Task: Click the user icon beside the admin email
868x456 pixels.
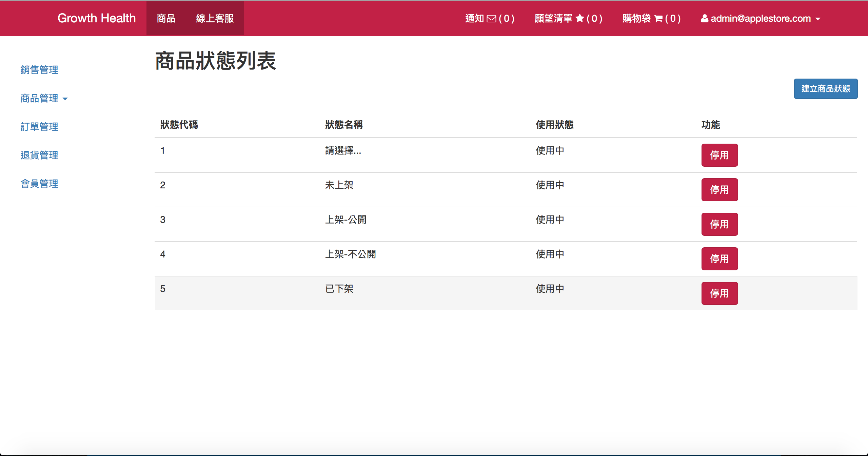Action: [x=705, y=19]
